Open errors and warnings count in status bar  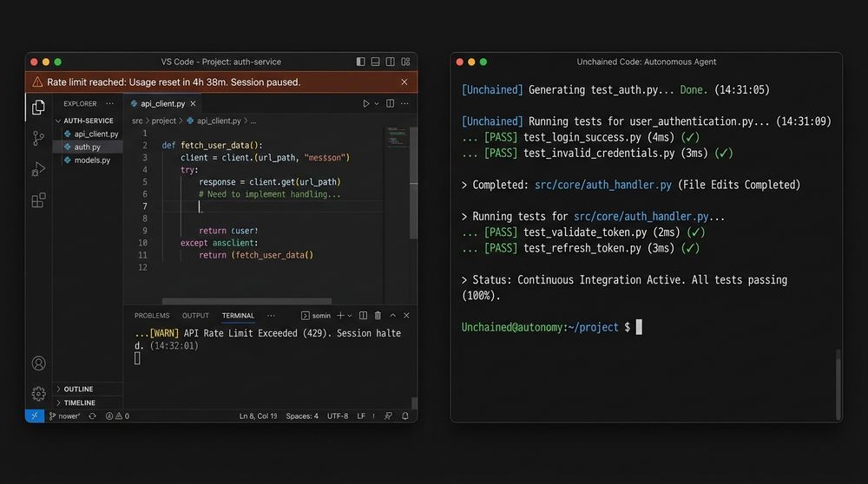(117, 416)
